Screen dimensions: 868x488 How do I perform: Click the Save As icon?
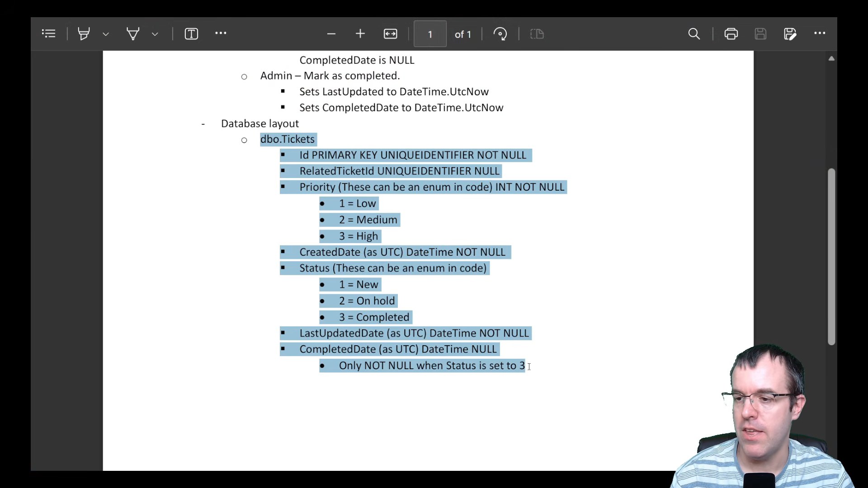[790, 34]
